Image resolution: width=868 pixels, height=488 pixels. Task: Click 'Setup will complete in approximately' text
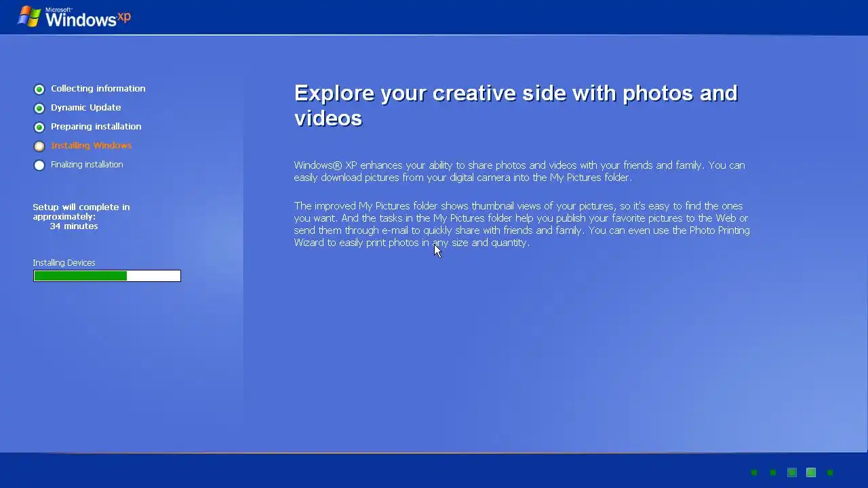tap(81, 211)
